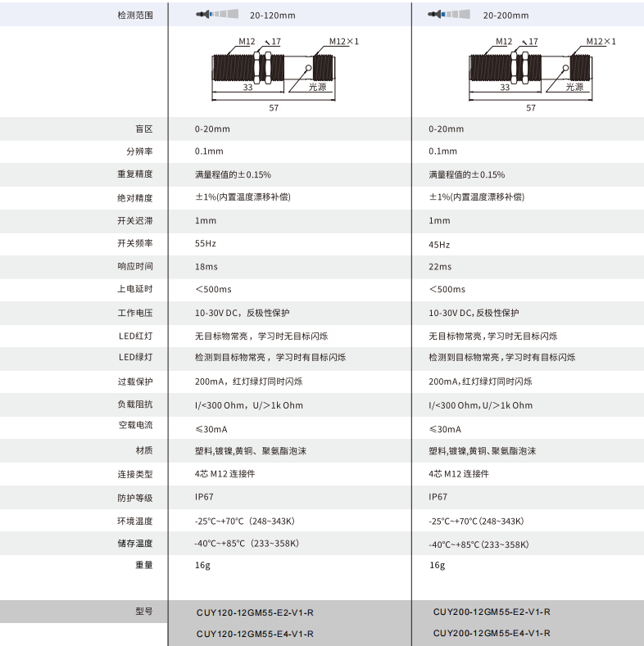Image resolution: width=644 pixels, height=646 pixels.
Task: Click the 重量 row label
Action: click(144, 565)
